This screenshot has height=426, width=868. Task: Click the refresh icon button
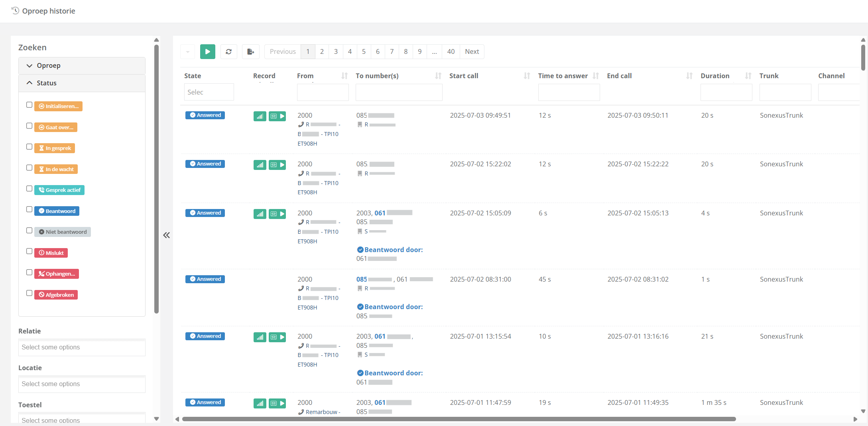click(228, 51)
